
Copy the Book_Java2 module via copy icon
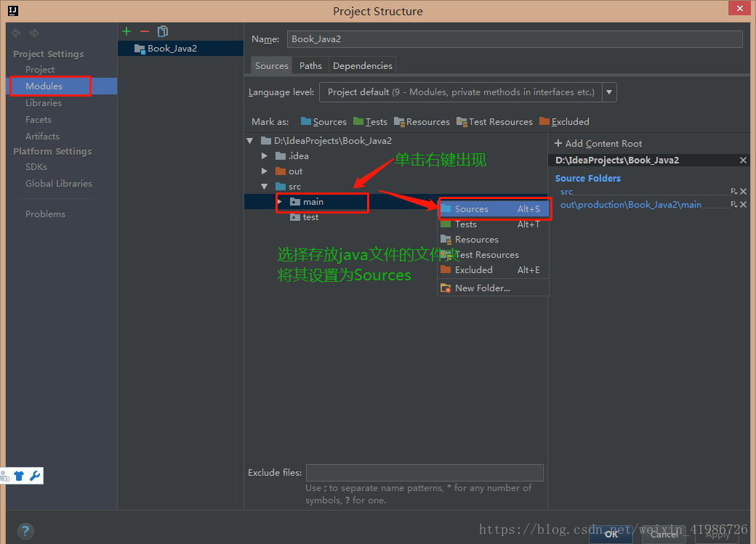(162, 31)
